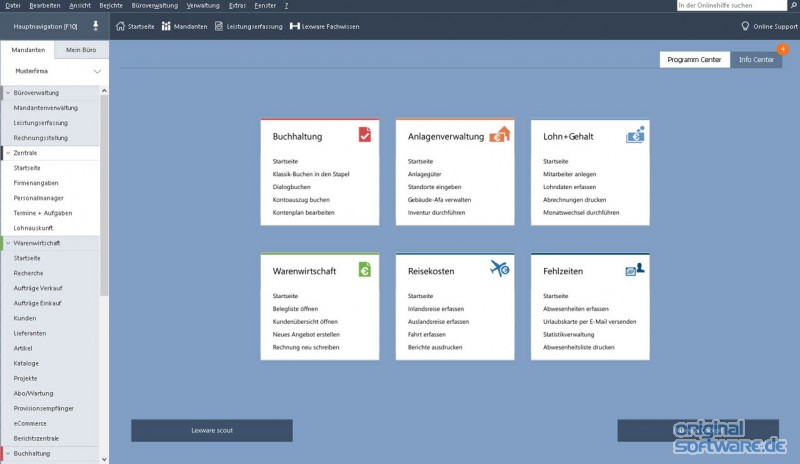Click the Warenwirtschaft green document icon
The image size is (800, 464).
tap(365, 270)
